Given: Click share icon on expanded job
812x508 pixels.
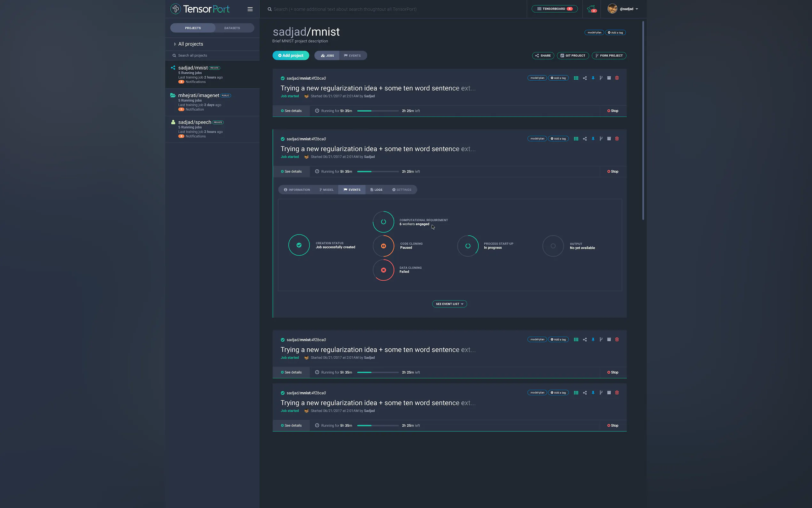Looking at the screenshot, I should tap(585, 139).
